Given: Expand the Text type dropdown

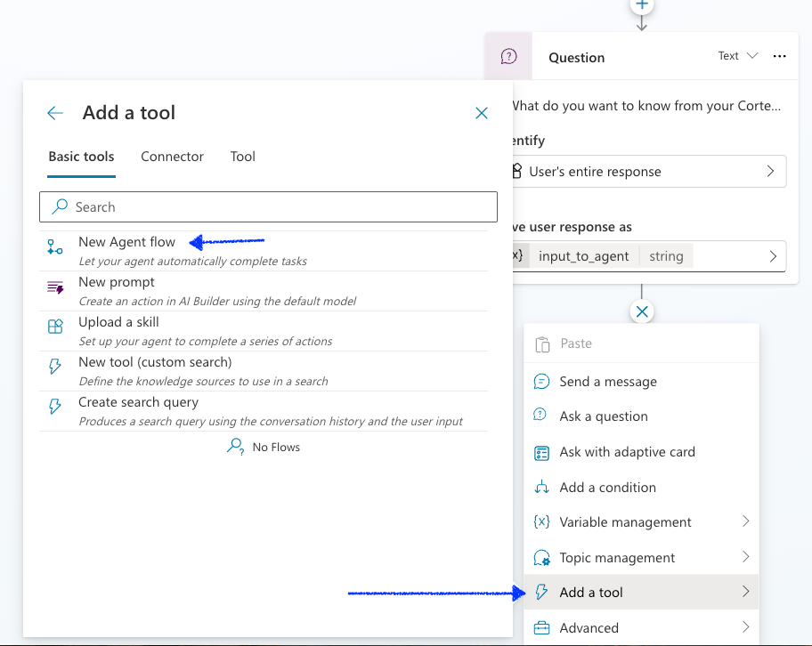Looking at the screenshot, I should (x=737, y=56).
